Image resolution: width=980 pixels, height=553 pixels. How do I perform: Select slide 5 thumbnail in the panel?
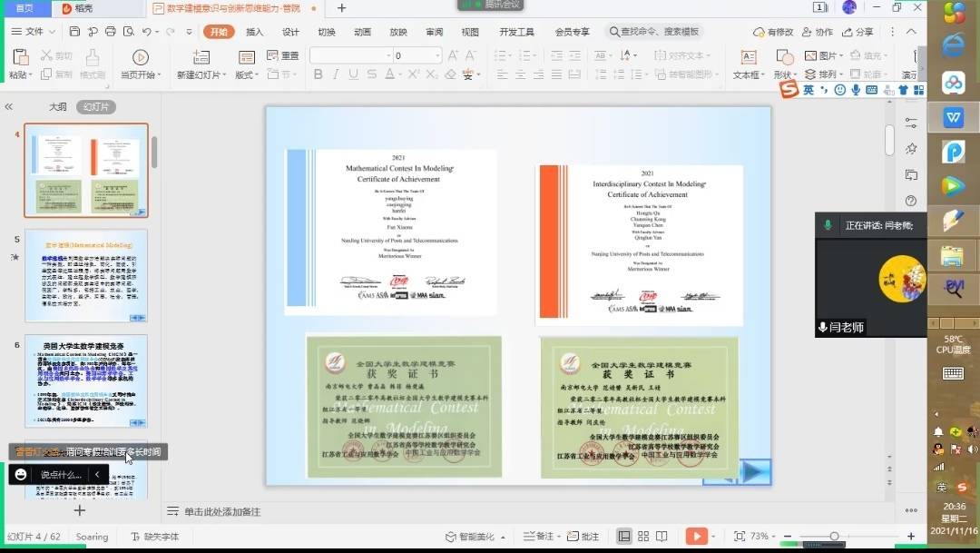click(86, 276)
